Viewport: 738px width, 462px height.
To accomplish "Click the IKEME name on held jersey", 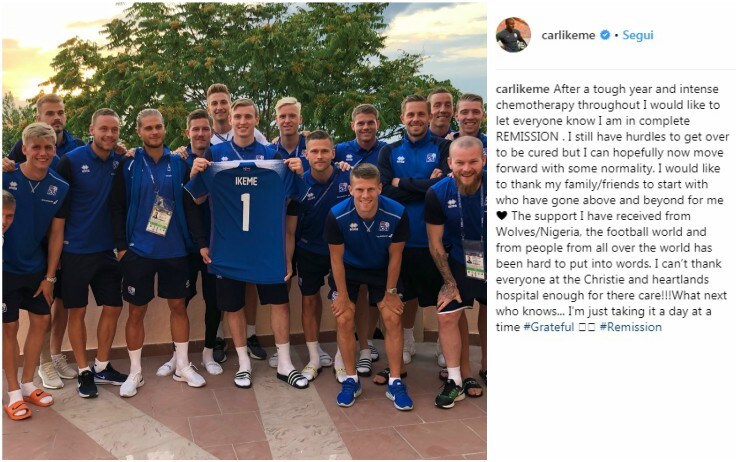I will [x=246, y=181].
